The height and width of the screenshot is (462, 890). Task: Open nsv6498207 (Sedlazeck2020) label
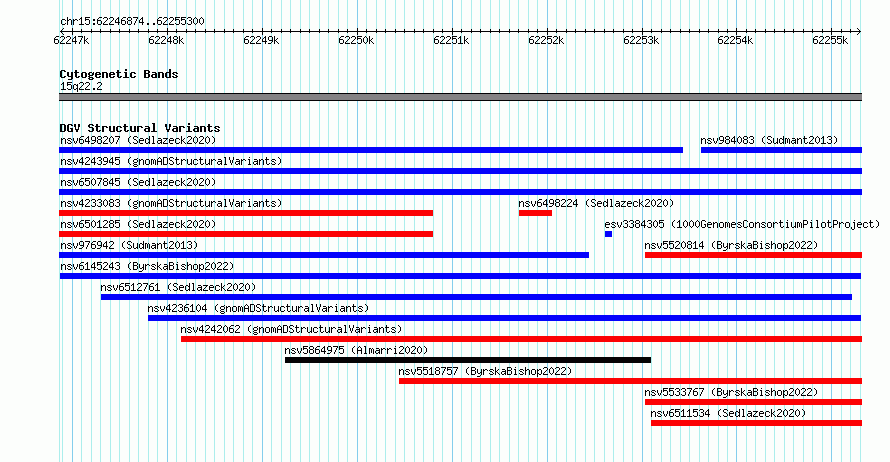click(138, 140)
